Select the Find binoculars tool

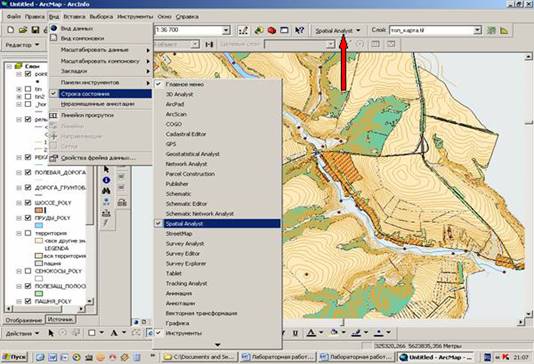coord(106,191)
